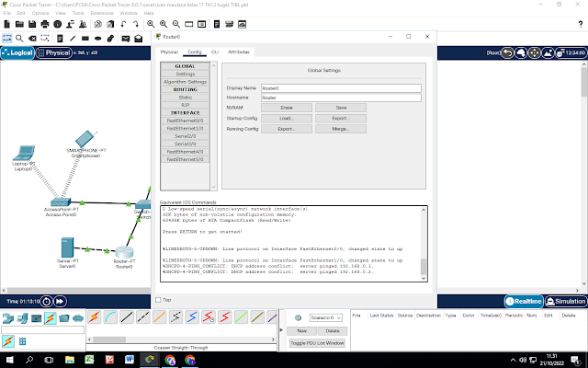Switch to the Attributes tab
Image resolution: width=588 pixels, height=368 pixels.
[239, 52]
